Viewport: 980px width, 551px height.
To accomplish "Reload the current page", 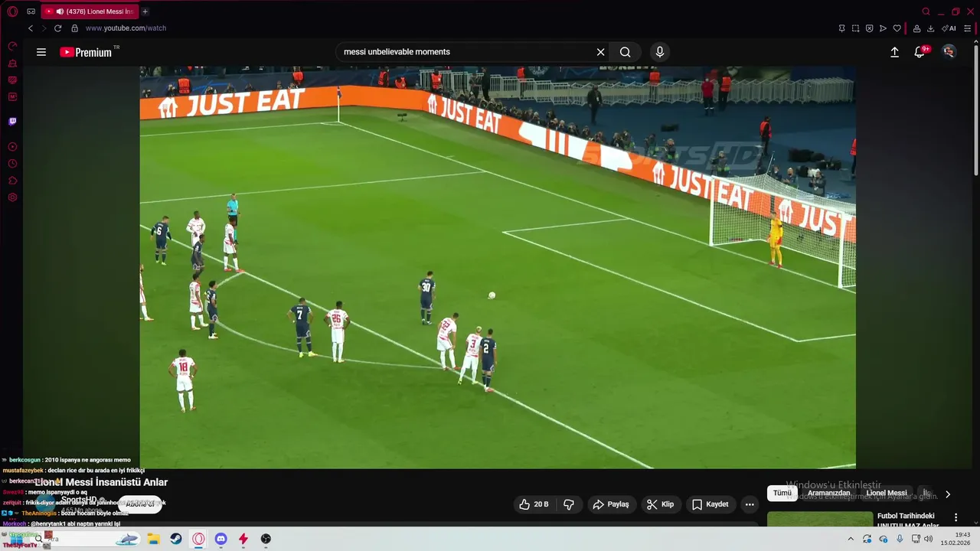I will (57, 28).
